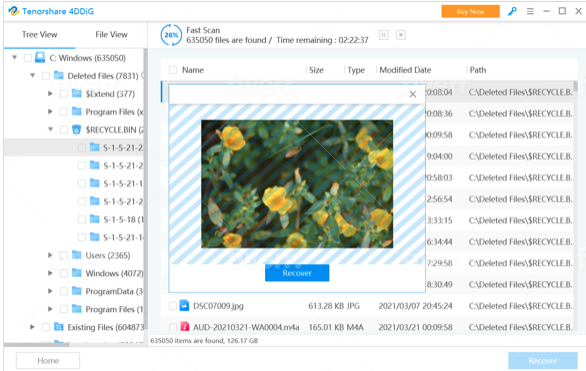The height and width of the screenshot is (371, 586).
Task: Click the C: Windows drive icon
Action: 40,58
